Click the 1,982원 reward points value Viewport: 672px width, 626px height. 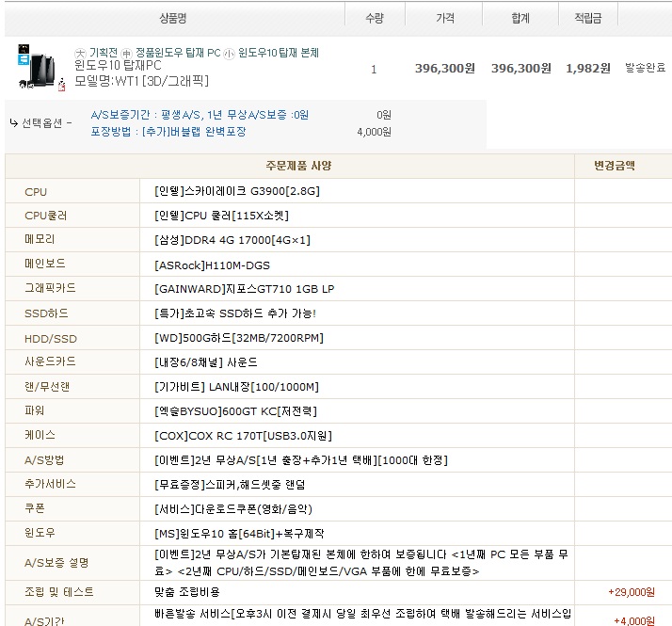click(588, 68)
